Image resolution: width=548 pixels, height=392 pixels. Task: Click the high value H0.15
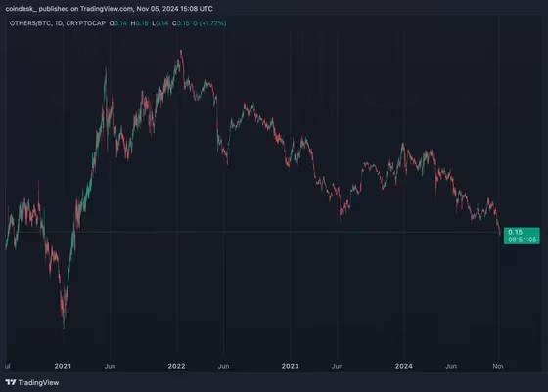[x=139, y=23]
